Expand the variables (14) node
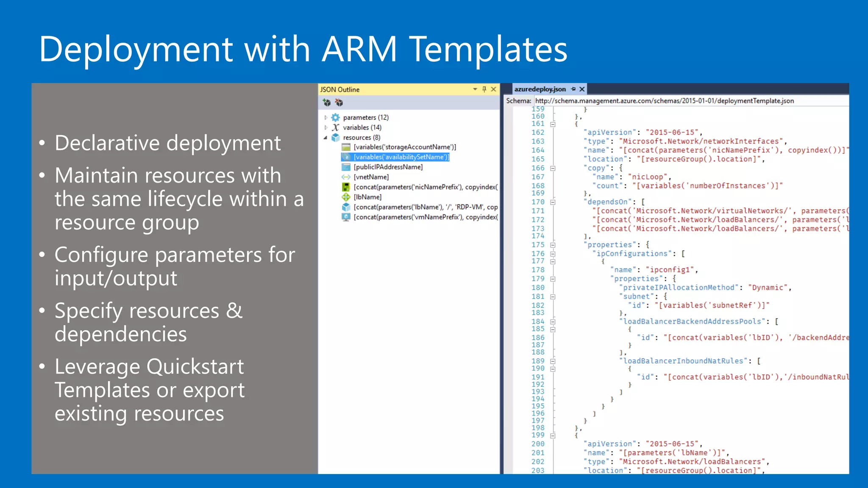The height and width of the screenshot is (488, 868). 325,128
